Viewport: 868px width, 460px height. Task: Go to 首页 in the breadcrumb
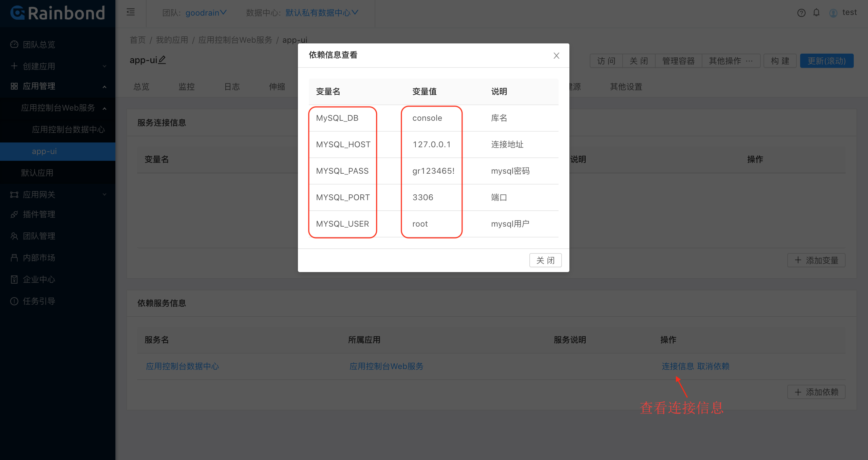point(137,40)
